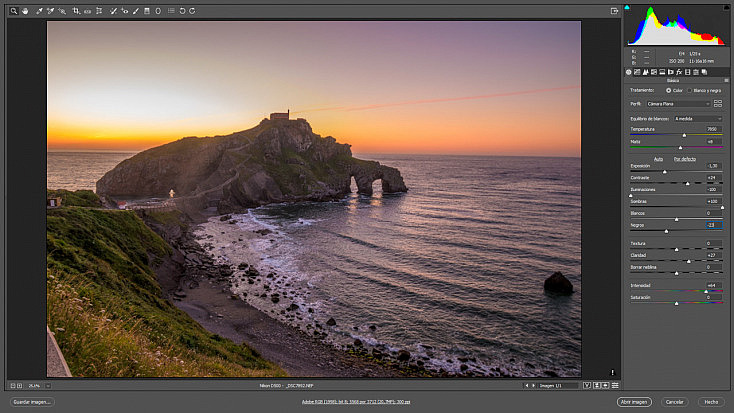
Task: Click the Claridad slider handle
Action: 689,261
